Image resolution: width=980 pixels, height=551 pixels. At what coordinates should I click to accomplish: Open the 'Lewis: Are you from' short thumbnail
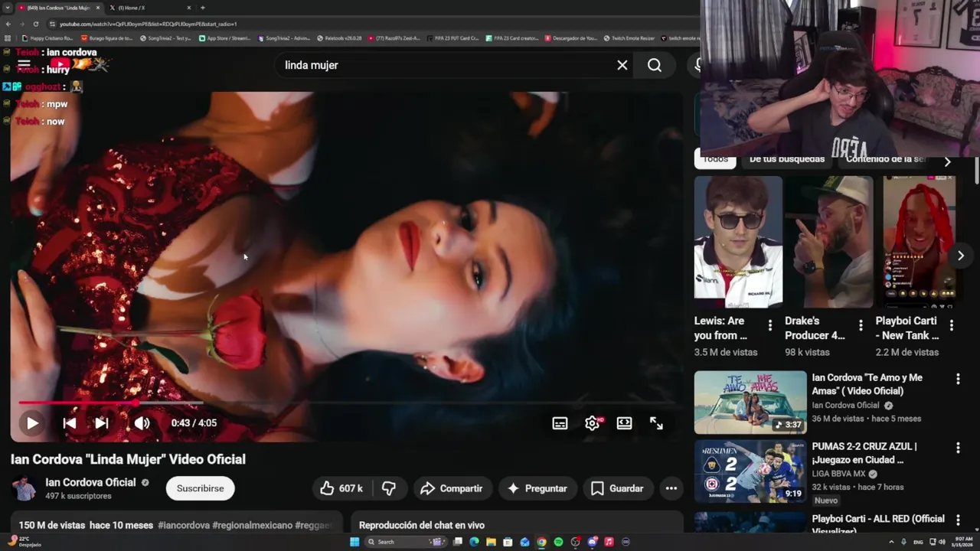738,242
